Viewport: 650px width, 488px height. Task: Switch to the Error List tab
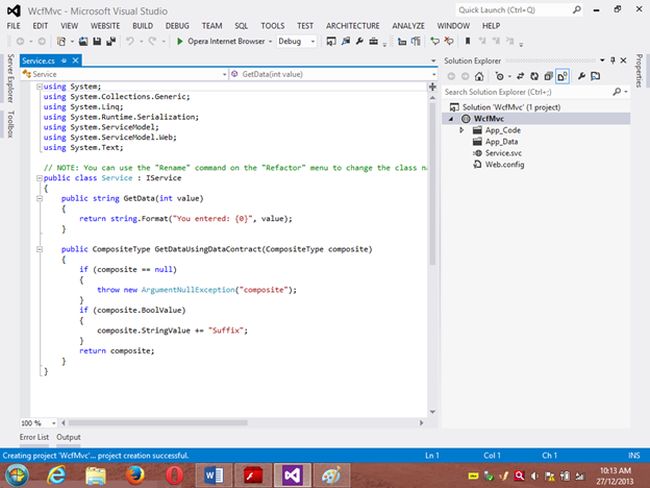[34, 437]
